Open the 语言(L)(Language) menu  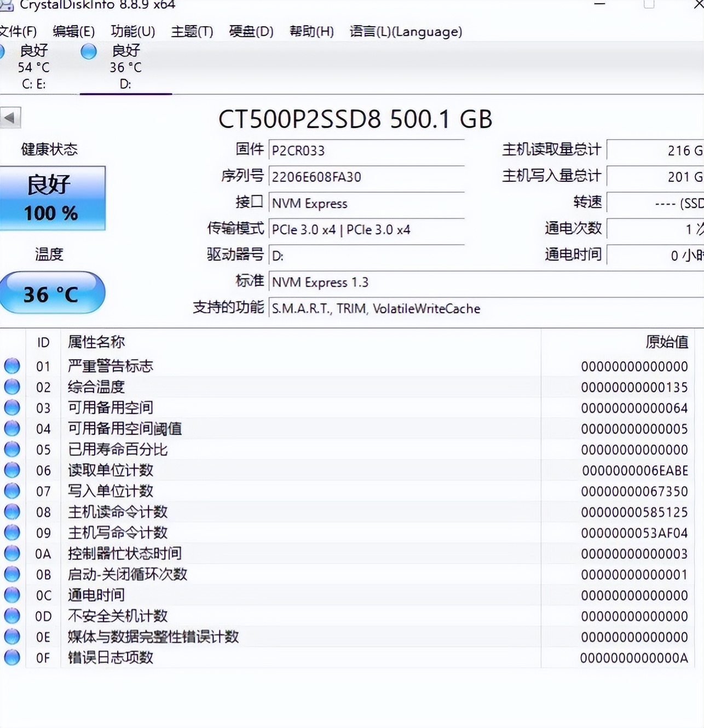pos(406,31)
